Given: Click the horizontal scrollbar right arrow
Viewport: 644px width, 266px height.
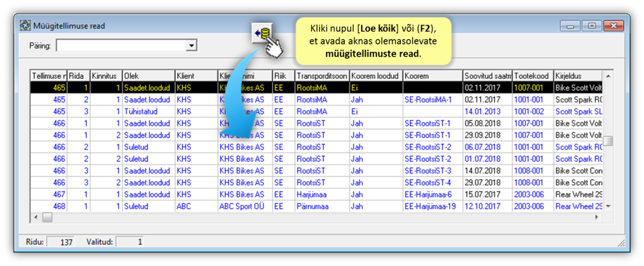Looking at the screenshot, I should pyautogui.click(x=597, y=217).
